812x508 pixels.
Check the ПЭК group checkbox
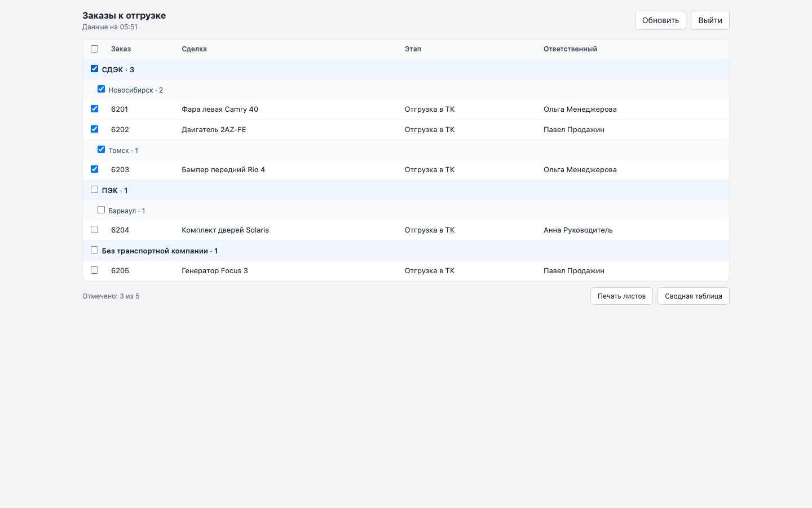94,190
